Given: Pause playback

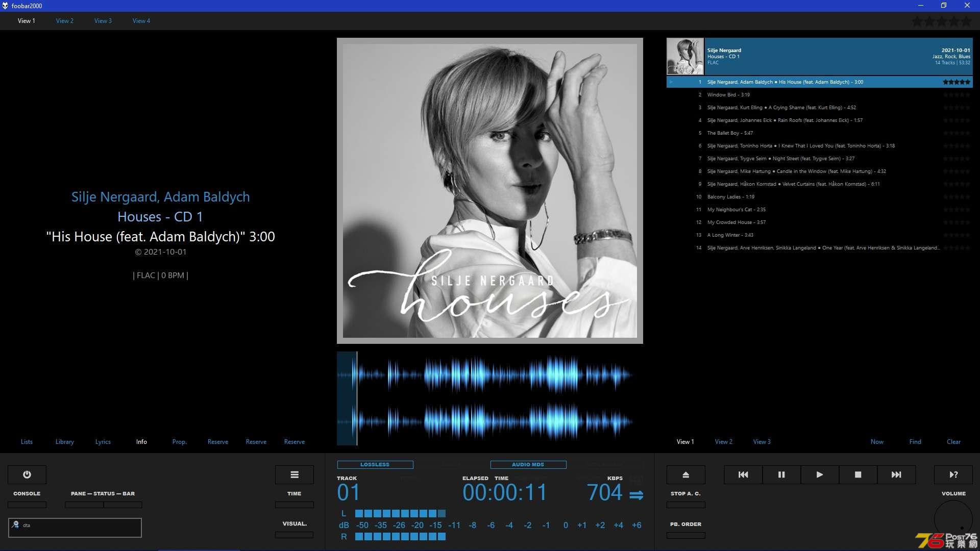Looking at the screenshot, I should 781,474.
